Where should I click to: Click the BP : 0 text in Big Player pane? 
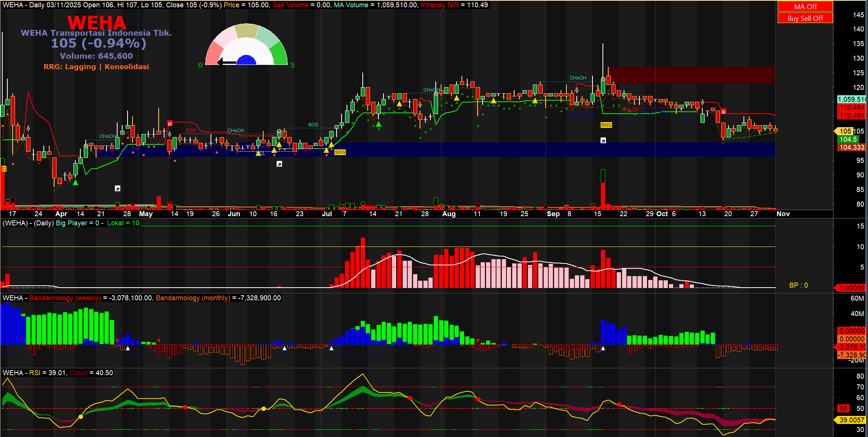(x=798, y=285)
